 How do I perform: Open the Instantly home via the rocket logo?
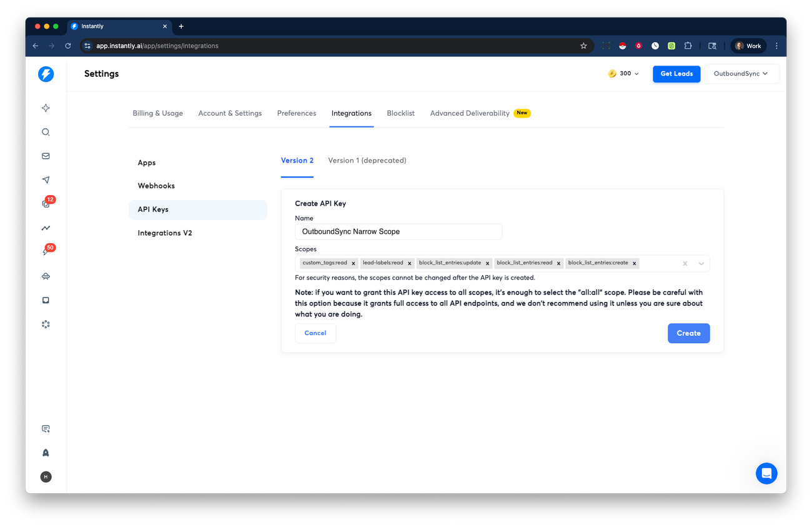[46, 74]
